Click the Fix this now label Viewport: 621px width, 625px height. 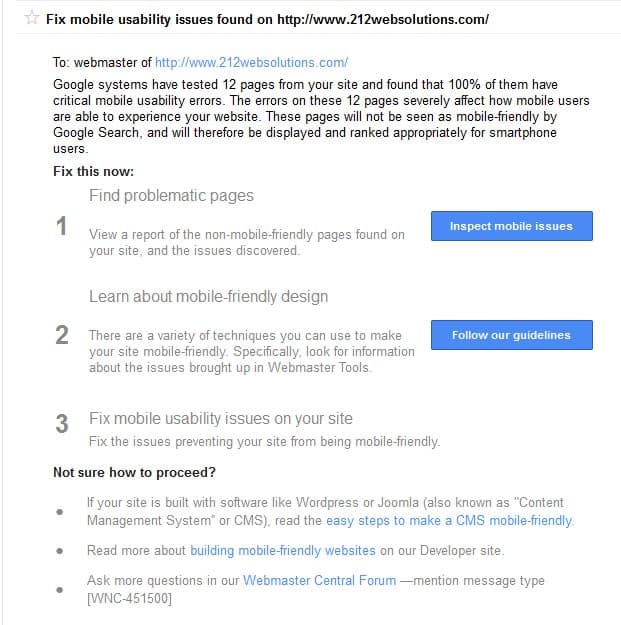coord(93,171)
